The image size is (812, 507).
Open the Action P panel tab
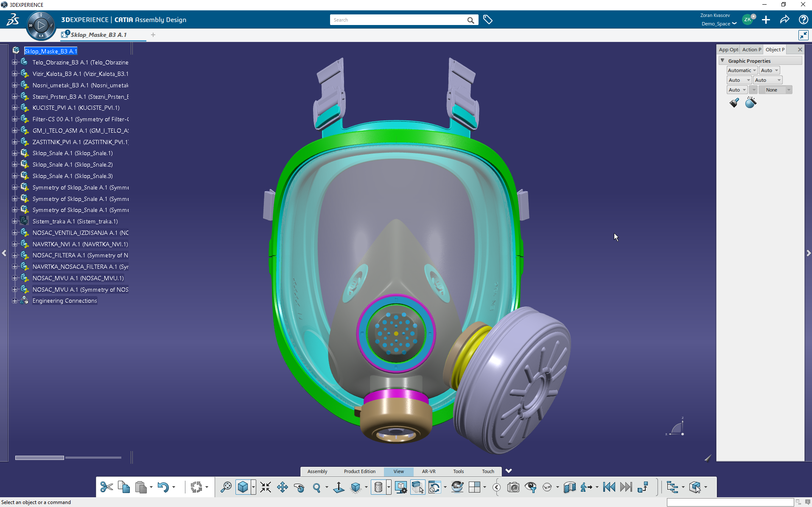pos(751,50)
